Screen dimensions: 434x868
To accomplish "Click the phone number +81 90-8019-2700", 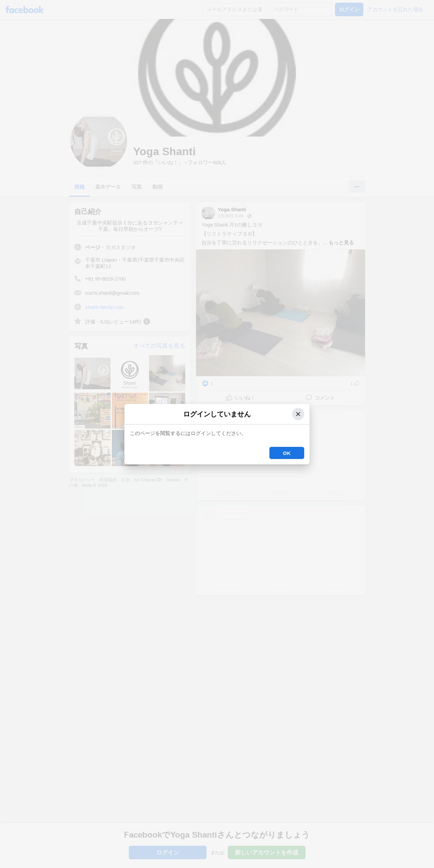I will [x=105, y=279].
